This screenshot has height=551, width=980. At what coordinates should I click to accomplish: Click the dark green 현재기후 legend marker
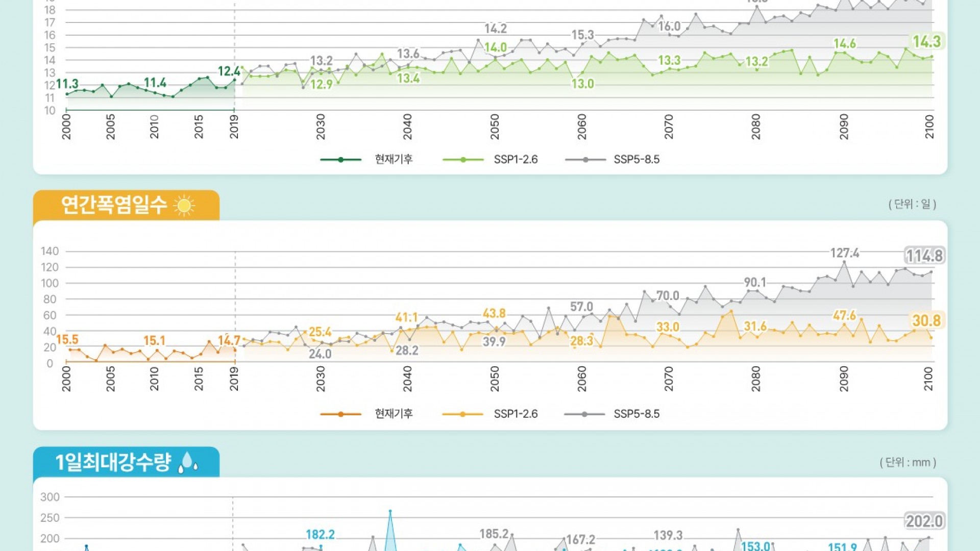[x=340, y=160]
